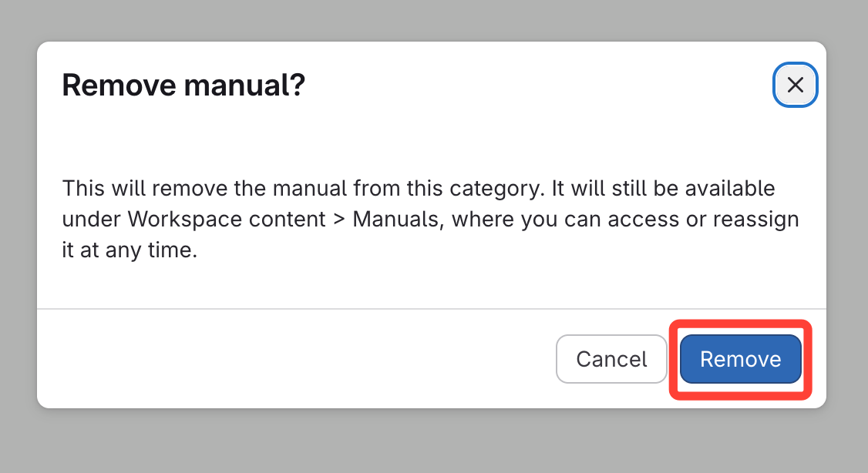868x473 pixels.
Task: Select the white Cancel button
Action: click(611, 359)
